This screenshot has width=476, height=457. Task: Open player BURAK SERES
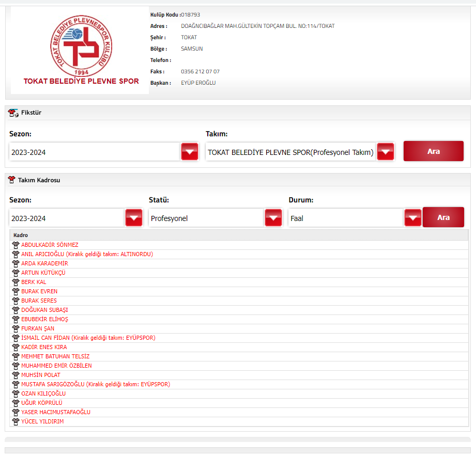pyautogui.click(x=39, y=301)
